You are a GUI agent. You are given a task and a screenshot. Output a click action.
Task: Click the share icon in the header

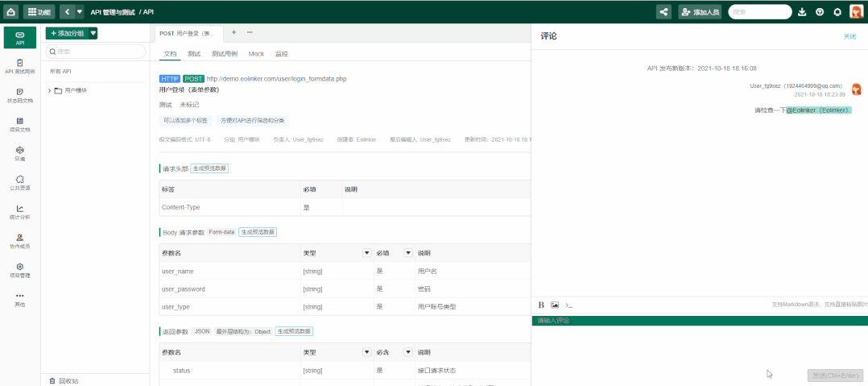click(x=663, y=11)
